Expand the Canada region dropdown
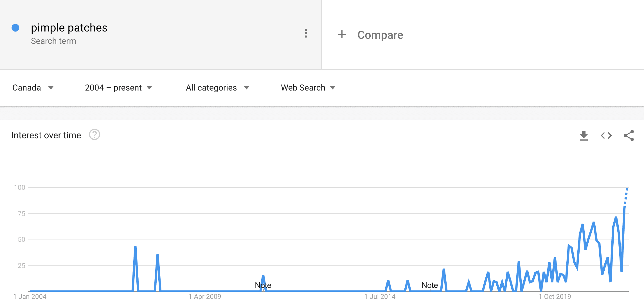Viewport: 644px width, 307px height. (33, 88)
